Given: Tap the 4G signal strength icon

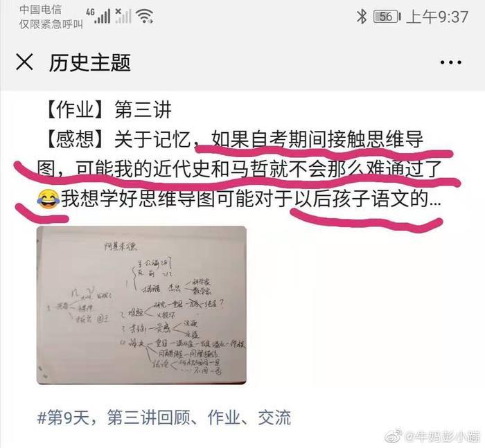Looking at the screenshot, I should point(98,16).
